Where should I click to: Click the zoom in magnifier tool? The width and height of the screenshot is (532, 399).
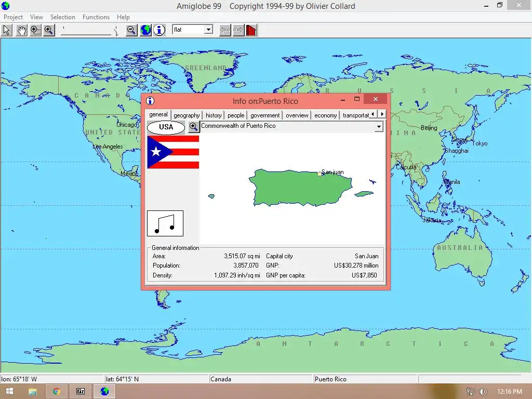coord(49,30)
